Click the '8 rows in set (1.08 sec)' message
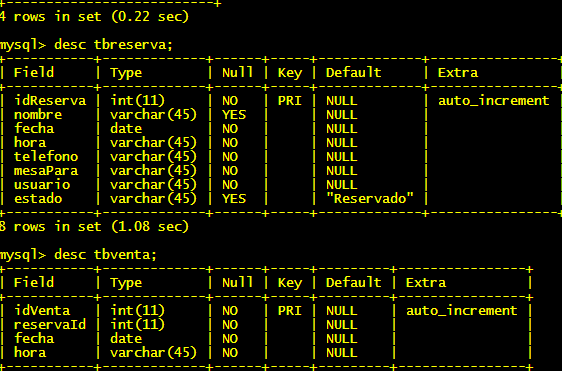The height and width of the screenshot is (371, 562). 94,227
